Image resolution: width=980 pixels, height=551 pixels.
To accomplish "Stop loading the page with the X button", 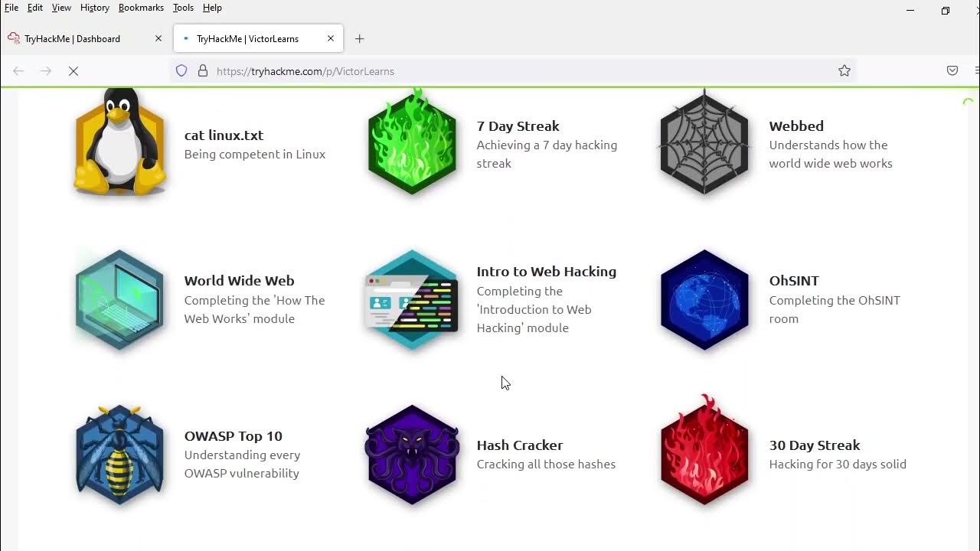I will point(73,71).
